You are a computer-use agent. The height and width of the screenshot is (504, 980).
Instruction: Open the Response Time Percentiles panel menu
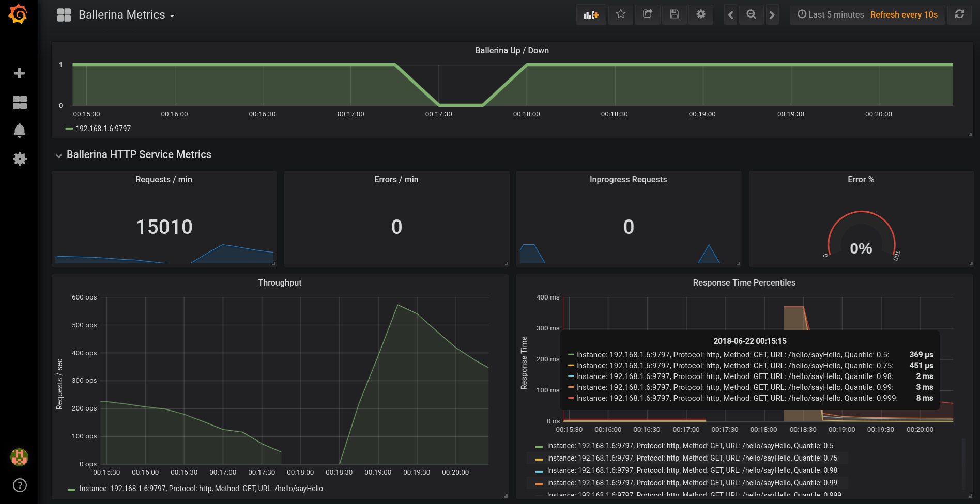pos(744,282)
